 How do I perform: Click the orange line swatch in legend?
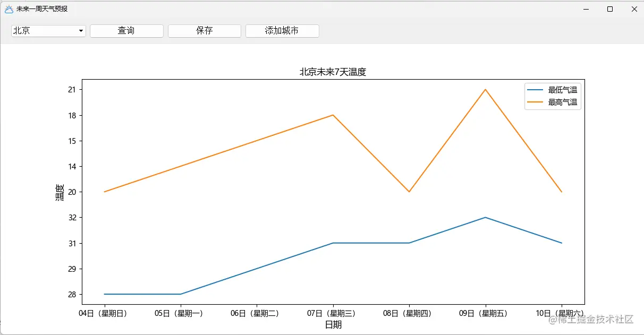536,102
